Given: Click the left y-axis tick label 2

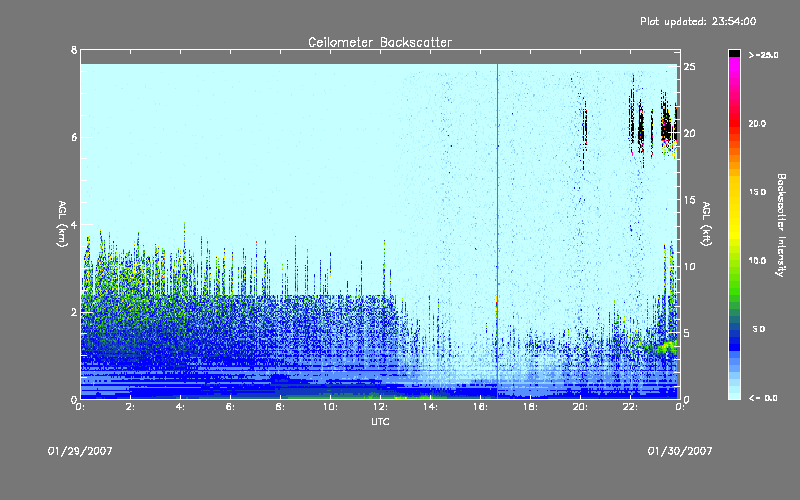Looking at the screenshot, I should 74,312.
